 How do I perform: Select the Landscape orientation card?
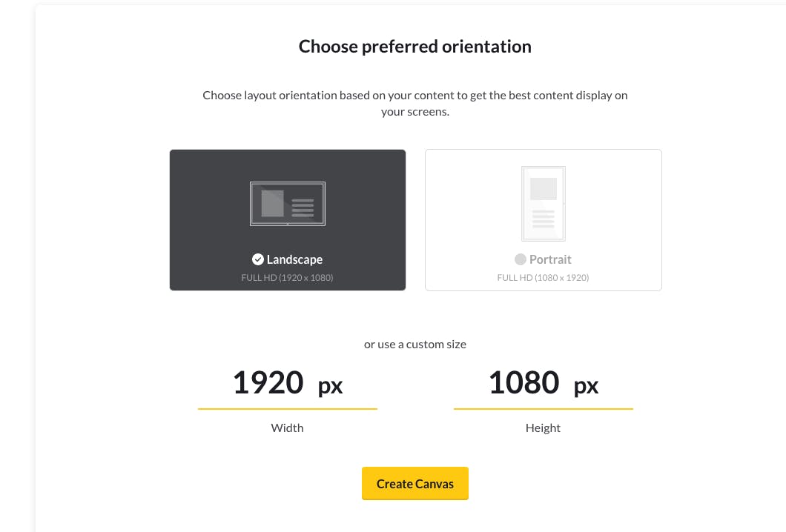(x=287, y=220)
